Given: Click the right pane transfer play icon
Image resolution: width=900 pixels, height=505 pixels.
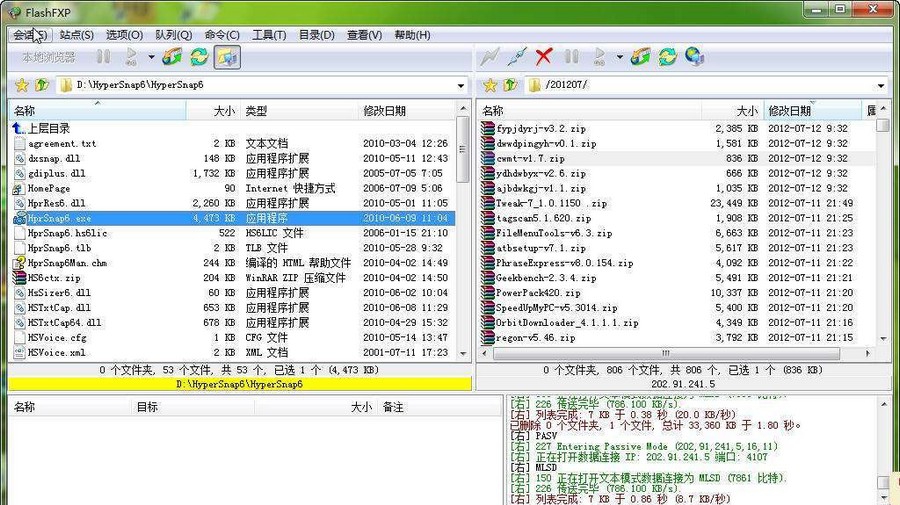Looking at the screenshot, I should (599, 57).
